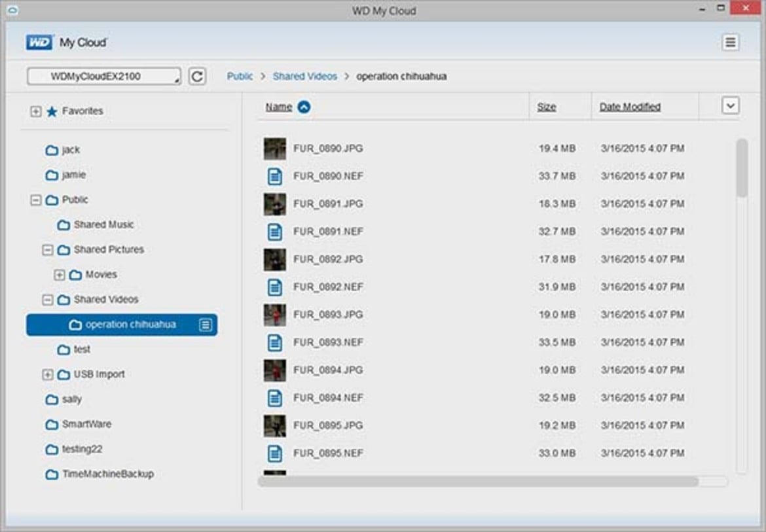766x532 pixels.
Task: Click the FUR_0894.JPG thumbnail
Action: point(275,370)
